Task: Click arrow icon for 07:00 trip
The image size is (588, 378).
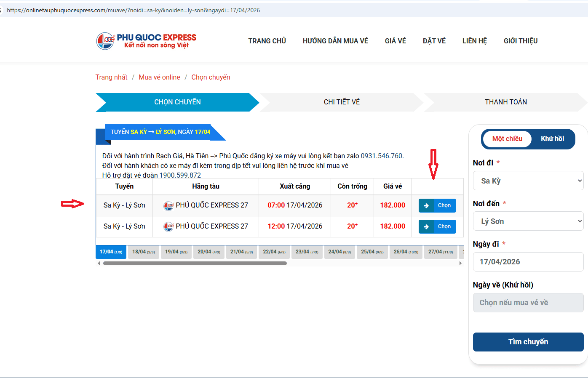Action: (426, 205)
